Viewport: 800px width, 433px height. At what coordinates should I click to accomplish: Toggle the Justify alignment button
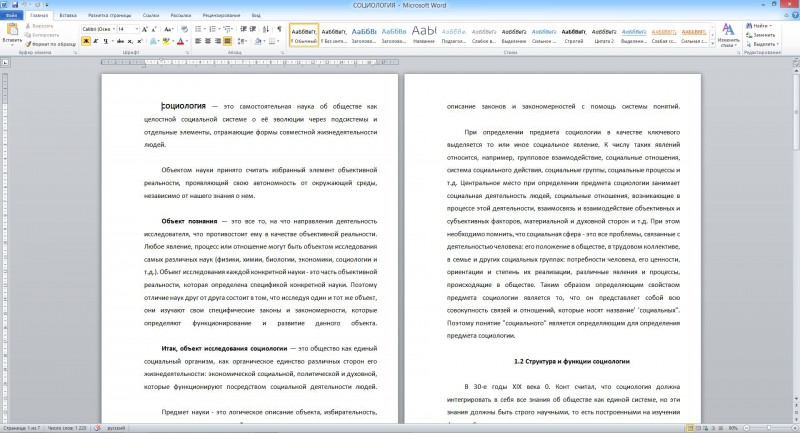click(228, 41)
